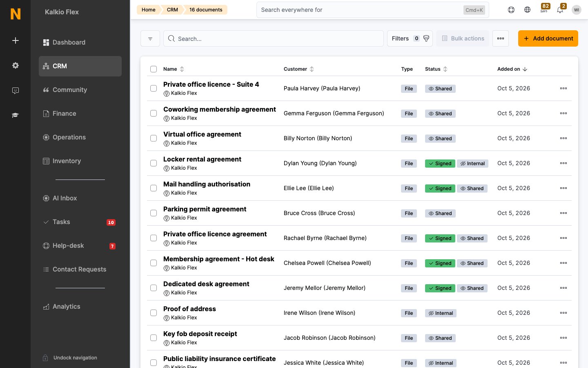Open the settings gear in the left rail

click(x=16, y=65)
